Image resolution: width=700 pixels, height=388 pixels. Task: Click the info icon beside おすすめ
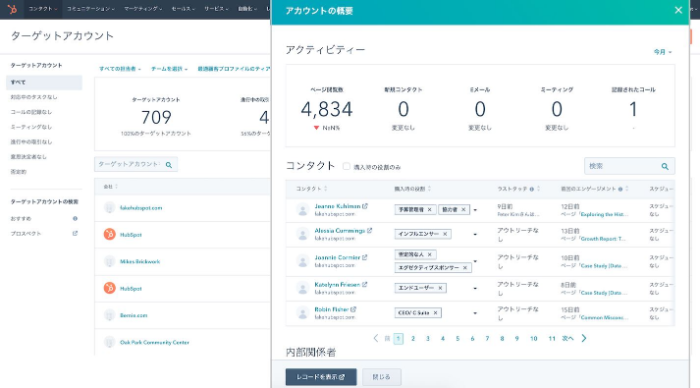tap(75, 218)
